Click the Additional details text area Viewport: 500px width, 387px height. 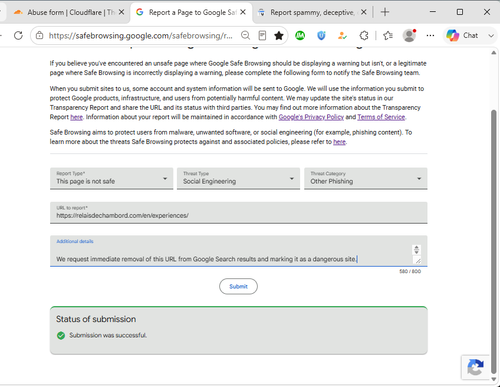click(x=239, y=251)
